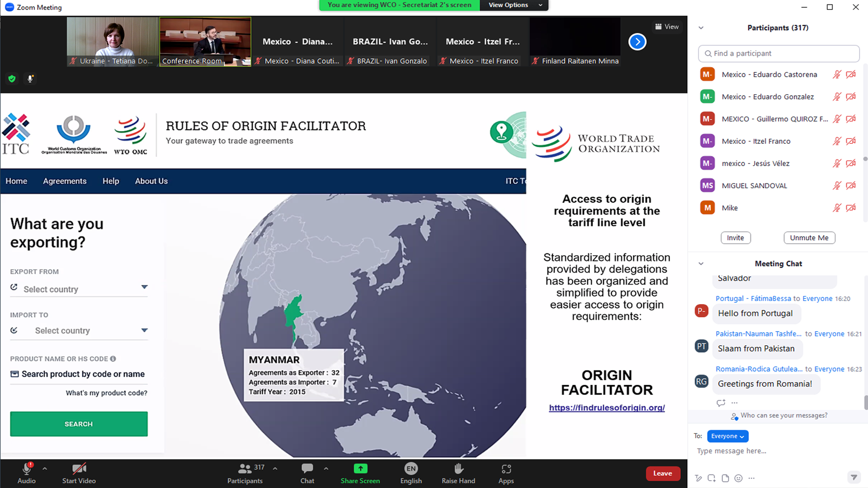Click the Finland Raitanen Minna video tile

click(x=575, y=42)
